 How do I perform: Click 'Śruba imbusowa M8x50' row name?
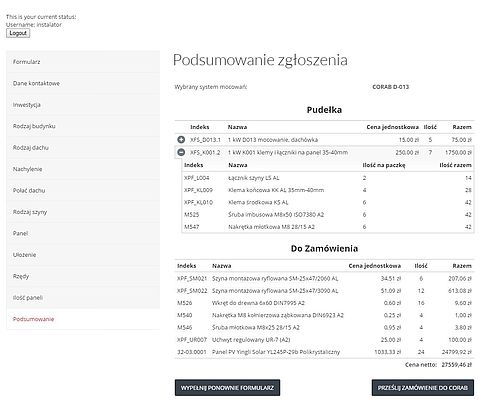point(276,214)
